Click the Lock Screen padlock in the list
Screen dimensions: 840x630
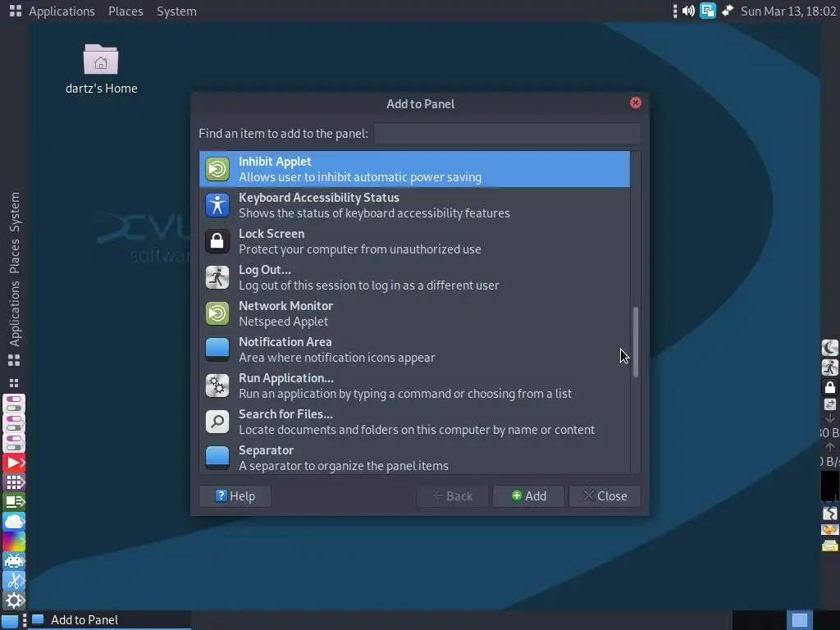[x=217, y=241]
